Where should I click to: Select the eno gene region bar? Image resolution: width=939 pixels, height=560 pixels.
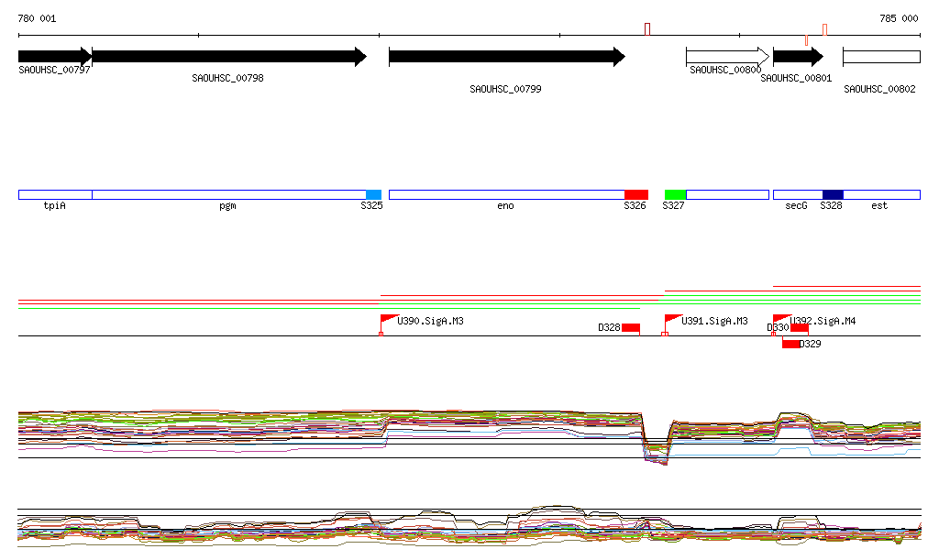[506, 194]
